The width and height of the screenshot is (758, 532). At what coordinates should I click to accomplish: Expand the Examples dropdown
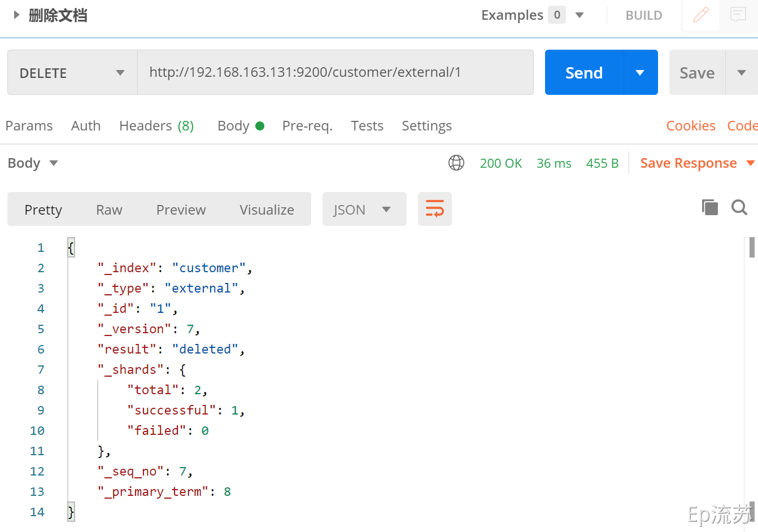tap(580, 15)
